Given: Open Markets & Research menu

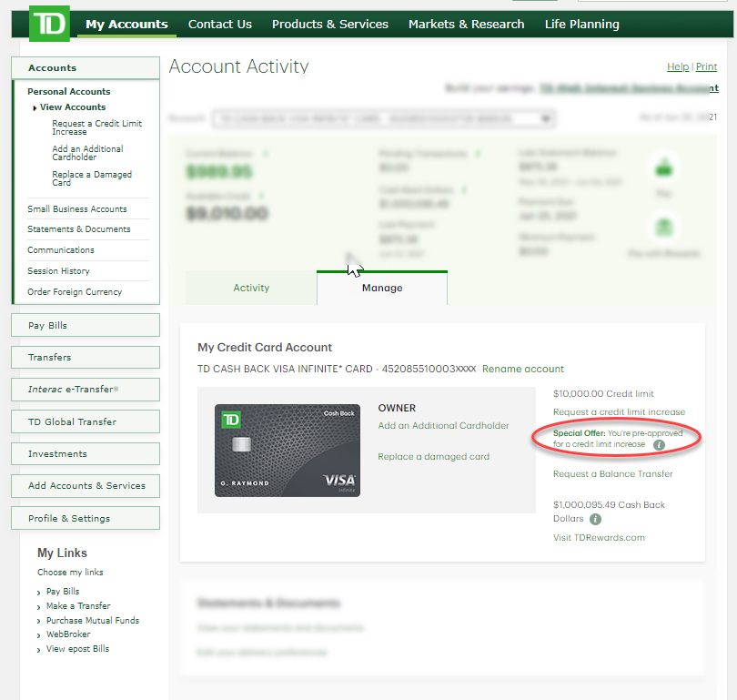Looking at the screenshot, I should pyautogui.click(x=466, y=25).
